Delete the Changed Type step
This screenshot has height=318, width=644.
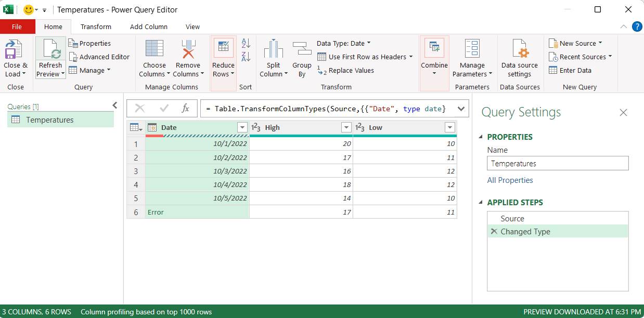point(494,231)
